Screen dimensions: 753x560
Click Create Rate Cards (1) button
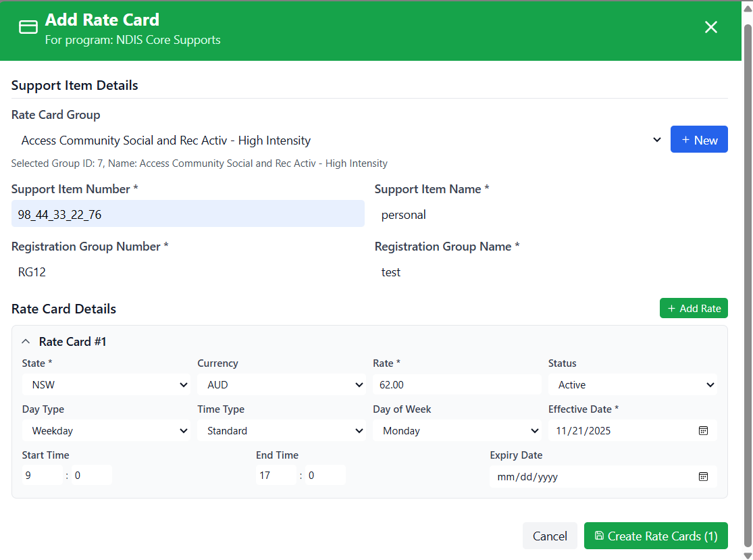(x=655, y=536)
